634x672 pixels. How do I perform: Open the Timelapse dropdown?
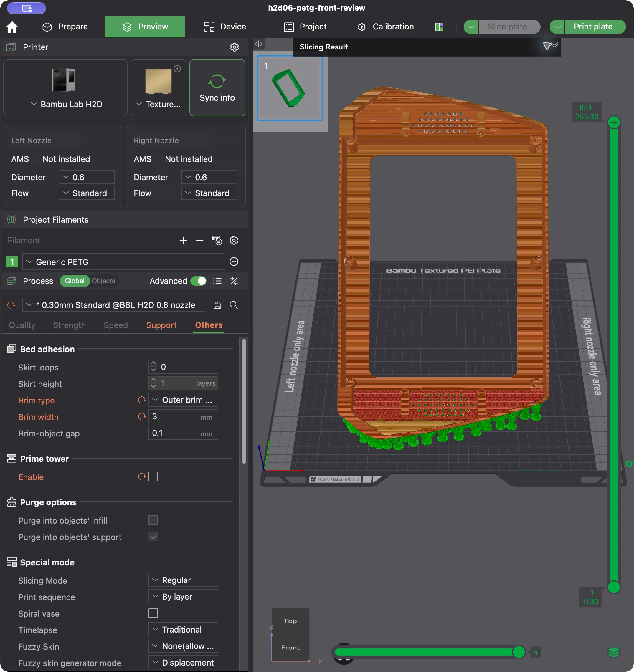tap(183, 629)
